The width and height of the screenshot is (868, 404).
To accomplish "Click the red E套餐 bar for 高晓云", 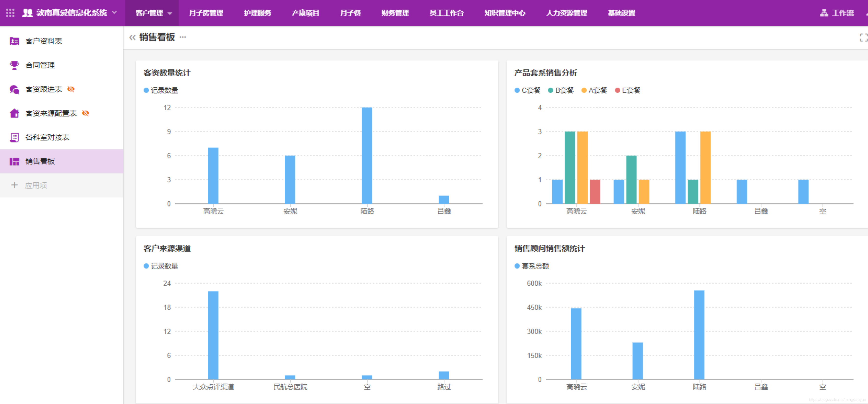I will pyautogui.click(x=595, y=191).
